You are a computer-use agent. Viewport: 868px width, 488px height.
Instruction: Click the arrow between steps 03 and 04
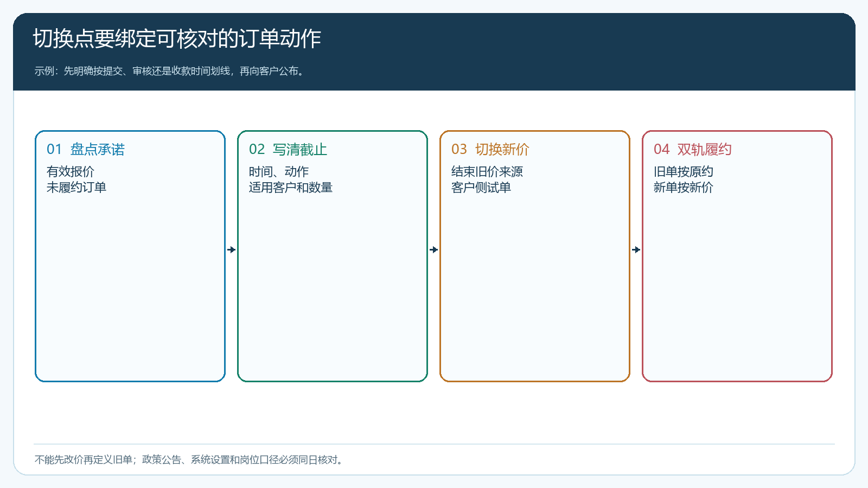click(636, 250)
